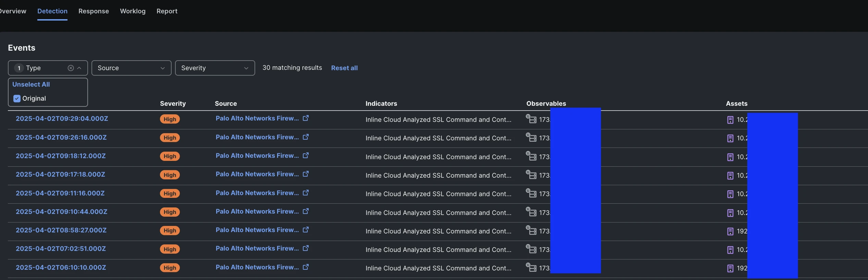Open Palo Alto Networks source link for 06:10:10 event
Viewport: 868px width, 280px height.
click(x=257, y=267)
